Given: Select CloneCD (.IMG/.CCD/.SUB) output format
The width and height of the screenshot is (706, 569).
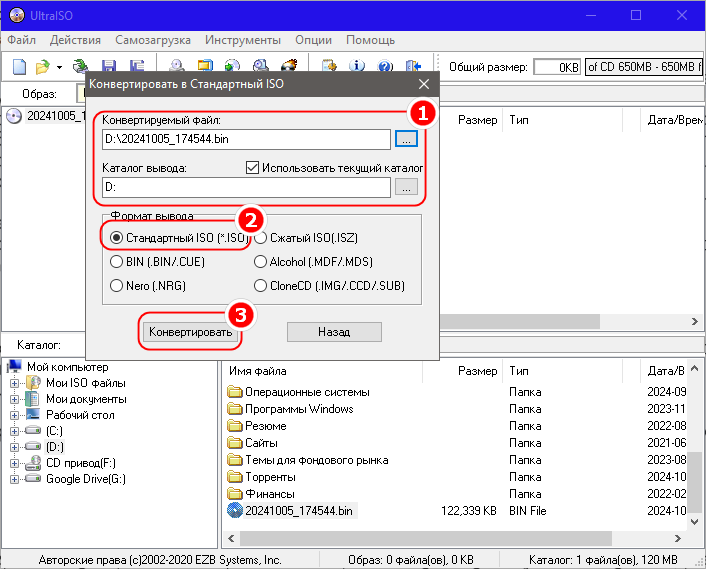Looking at the screenshot, I should point(260,285).
